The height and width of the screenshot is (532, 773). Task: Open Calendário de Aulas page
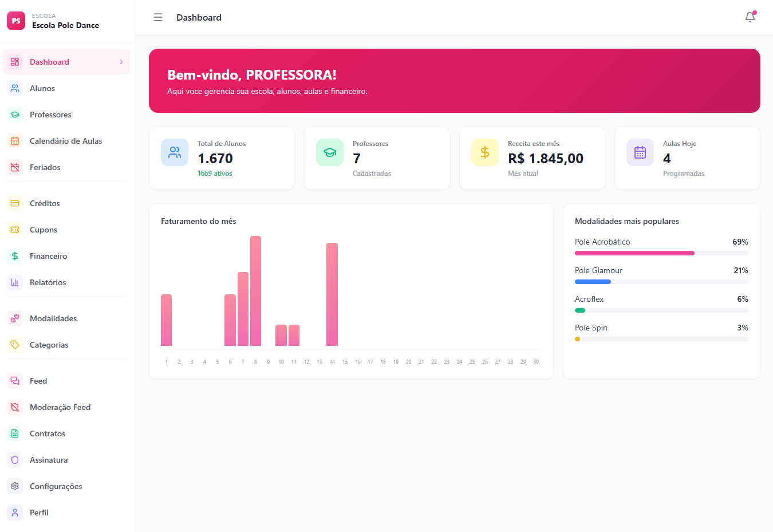(x=66, y=141)
